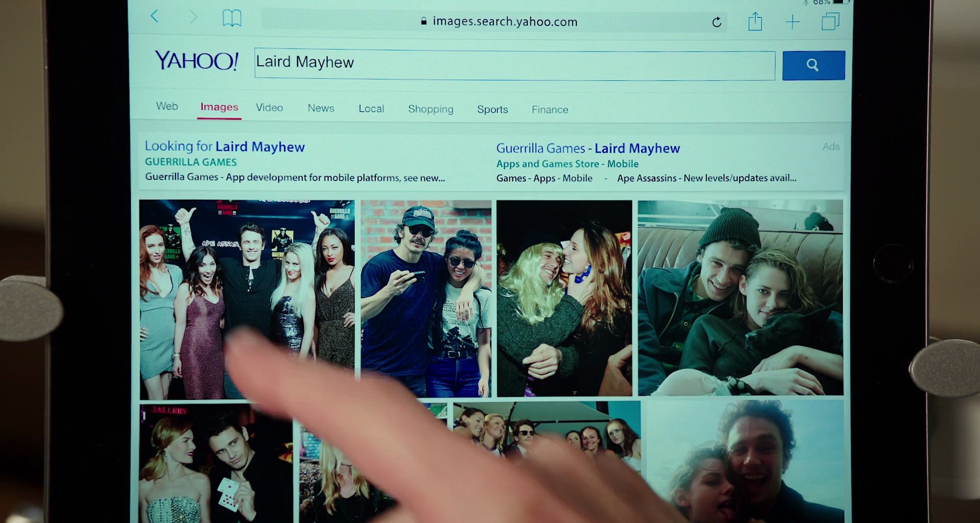Screen dimensions: 980x523
Task: Tap the Safari forward arrow
Action: (193, 17)
